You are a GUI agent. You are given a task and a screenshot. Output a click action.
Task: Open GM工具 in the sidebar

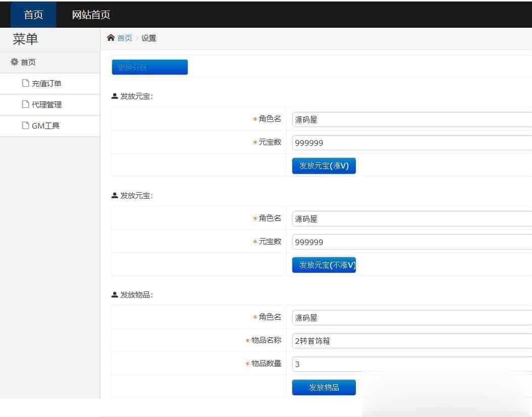click(x=45, y=126)
